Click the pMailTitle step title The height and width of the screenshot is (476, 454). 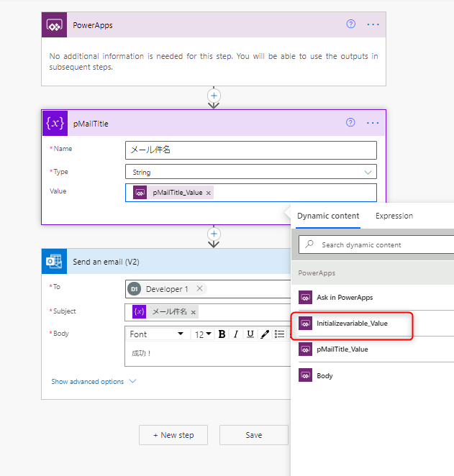91,124
